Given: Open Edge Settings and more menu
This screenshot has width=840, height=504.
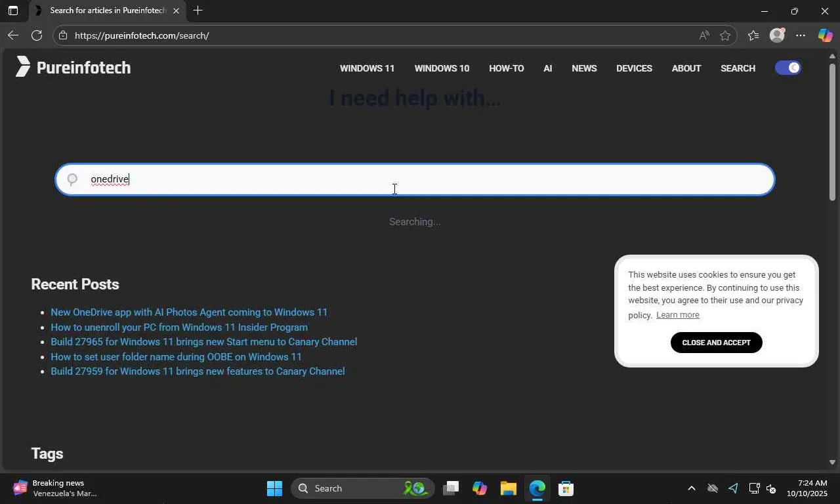Looking at the screenshot, I should click(x=801, y=35).
